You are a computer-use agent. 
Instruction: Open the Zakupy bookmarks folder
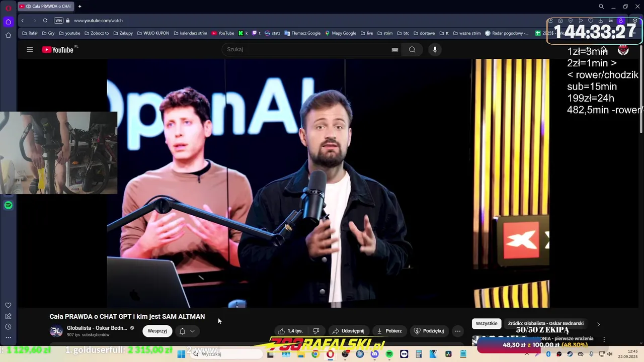(123, 33)
